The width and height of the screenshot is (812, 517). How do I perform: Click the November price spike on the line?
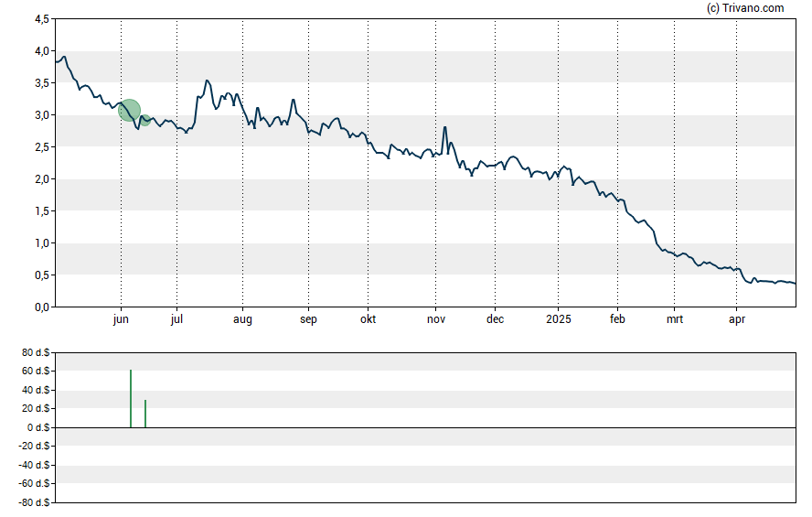(x=444, y=127)
